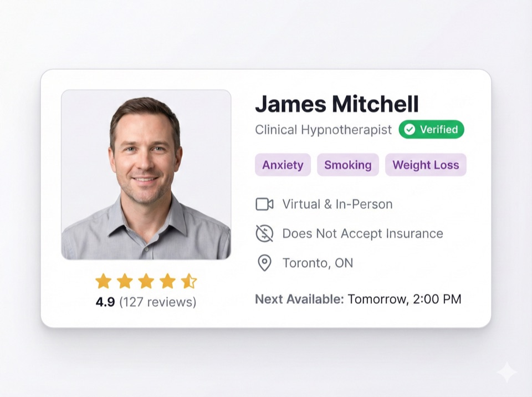532x397 pixels.
Task: Click the location pin icon
Action: 265,263
